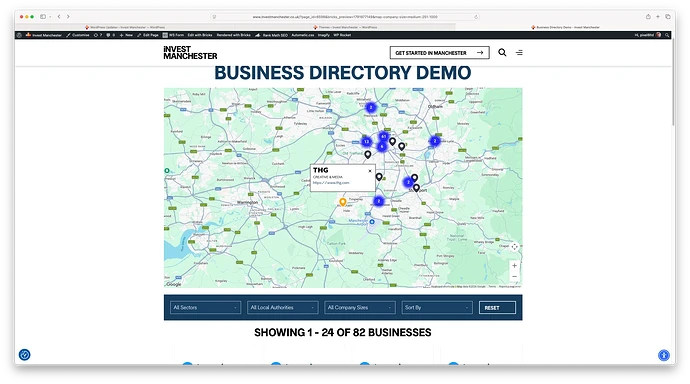Expand the sidebar options chevron in Safari

point(50,17)
